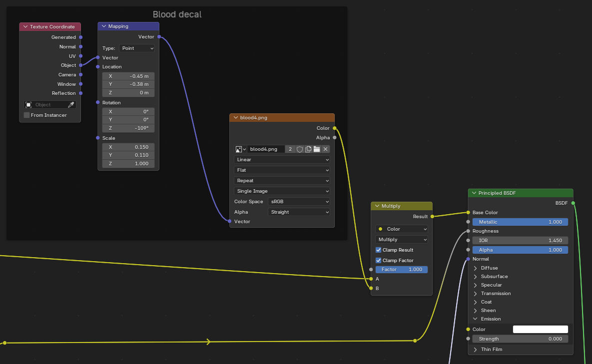
Task: Enable the From Instancer checkbox
Action: 27,115
